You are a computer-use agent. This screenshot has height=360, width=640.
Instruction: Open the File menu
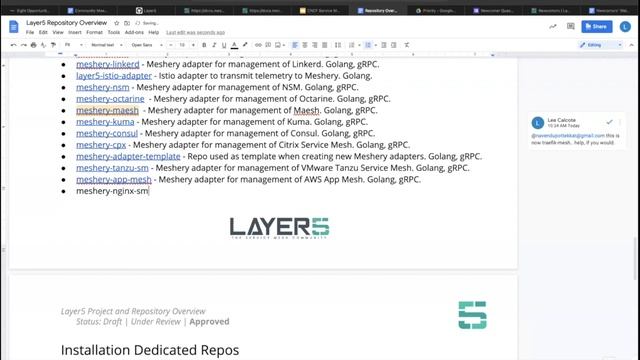(30, 32)
